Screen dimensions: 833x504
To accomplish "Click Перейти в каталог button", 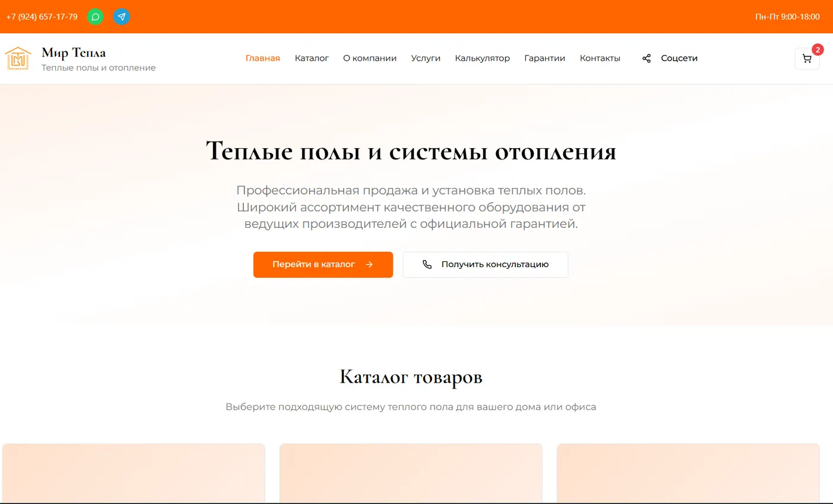I will (323, 265).
